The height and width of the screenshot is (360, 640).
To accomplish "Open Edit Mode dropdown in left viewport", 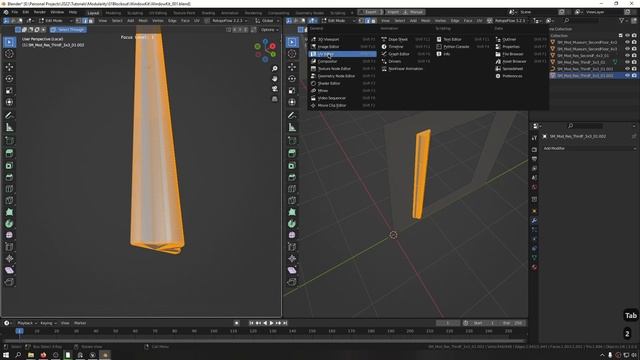I will (56, 20).
